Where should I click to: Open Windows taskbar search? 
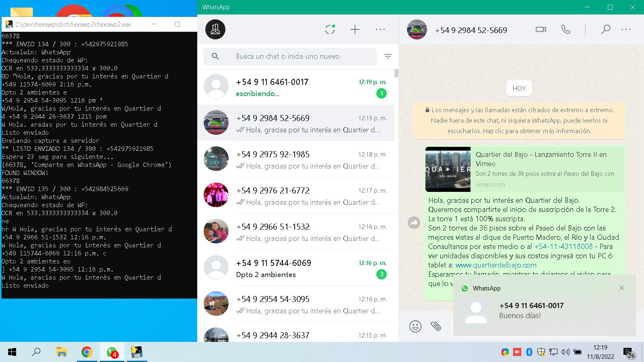click(36, 352)
